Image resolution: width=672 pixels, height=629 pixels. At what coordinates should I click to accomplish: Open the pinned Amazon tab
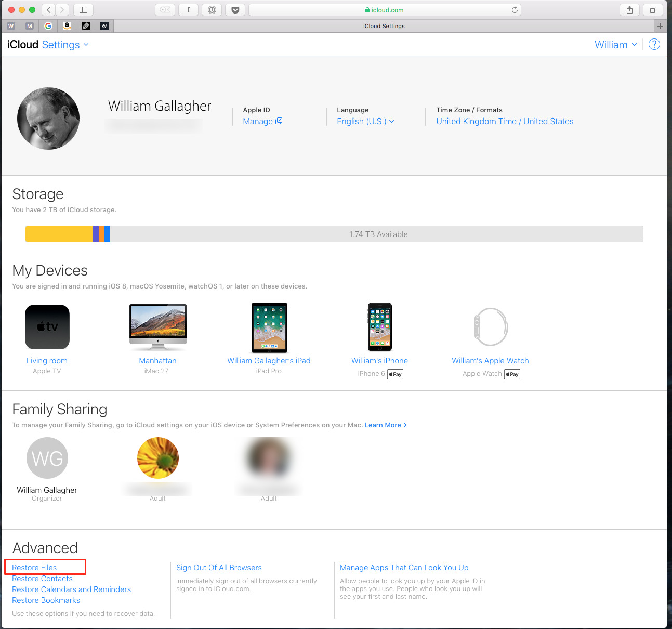point(67,26)
